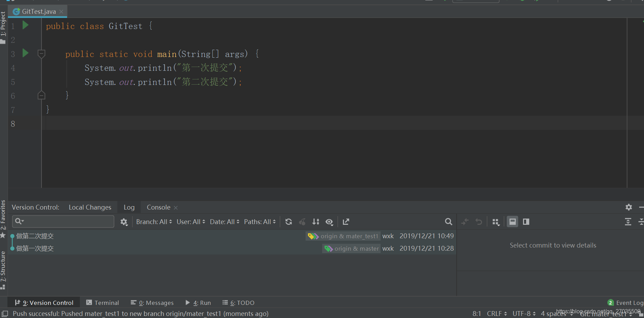Click the commit log search field
The image size is (644, 318).
(x=63, y=221)
